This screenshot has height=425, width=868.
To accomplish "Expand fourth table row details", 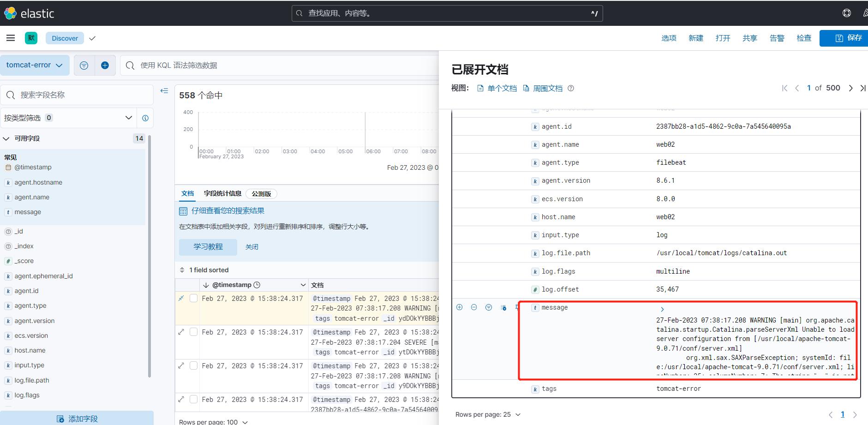I will (x=181, y=400).
